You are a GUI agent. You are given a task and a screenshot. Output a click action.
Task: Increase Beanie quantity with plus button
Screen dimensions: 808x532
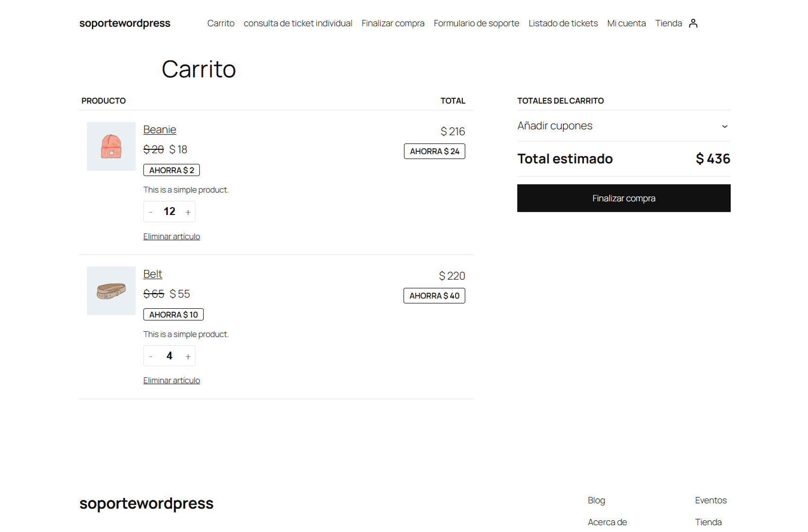(x=188, y=212)
